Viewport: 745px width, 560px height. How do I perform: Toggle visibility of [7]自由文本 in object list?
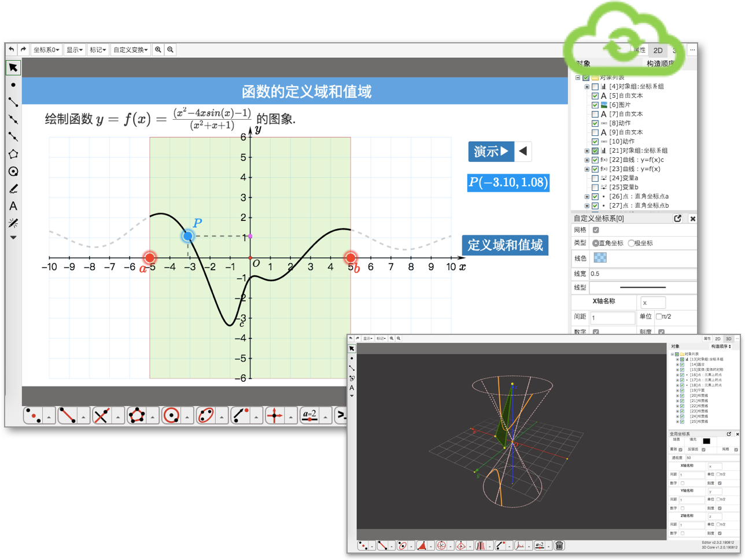click(x=595, y=114)
